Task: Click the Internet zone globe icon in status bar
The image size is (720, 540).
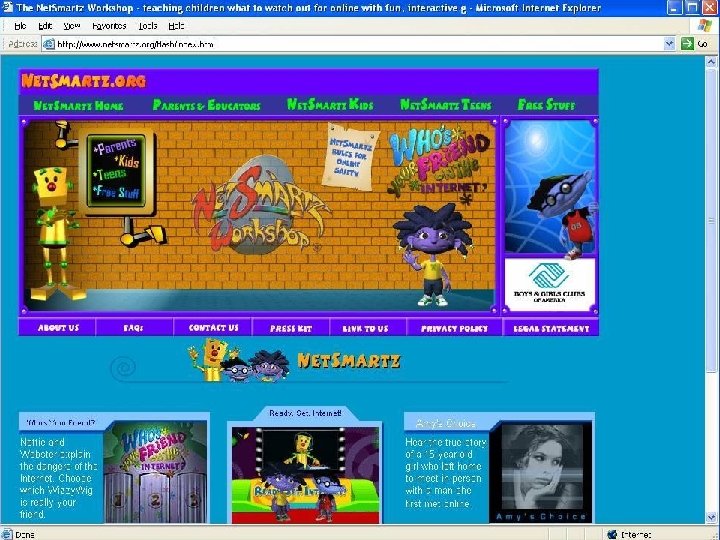Action: 612,534
